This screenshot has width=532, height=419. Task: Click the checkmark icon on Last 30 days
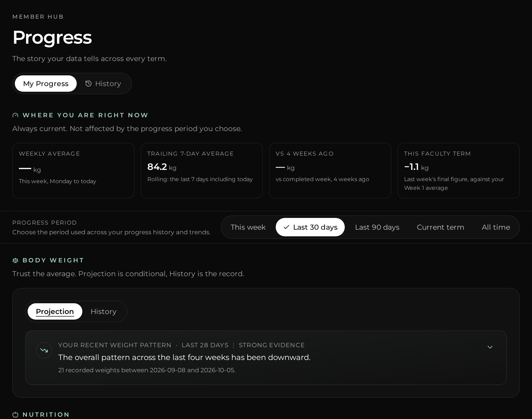pos(286,227)
